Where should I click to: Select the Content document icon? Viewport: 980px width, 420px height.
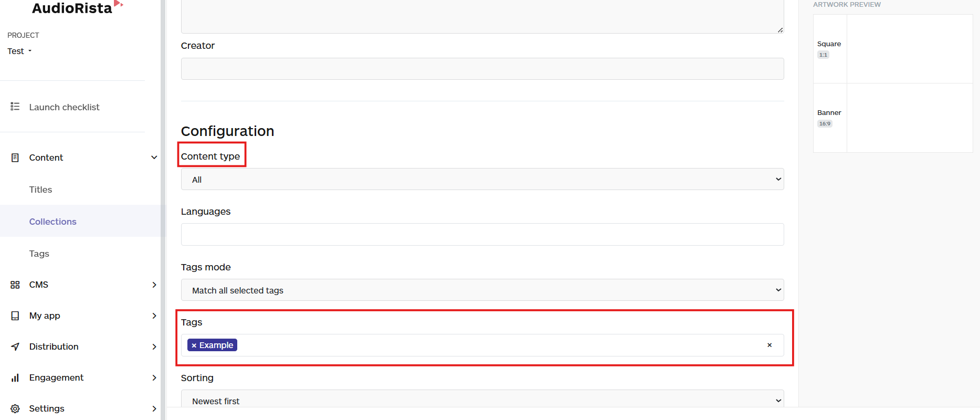(x=15, y=157)
